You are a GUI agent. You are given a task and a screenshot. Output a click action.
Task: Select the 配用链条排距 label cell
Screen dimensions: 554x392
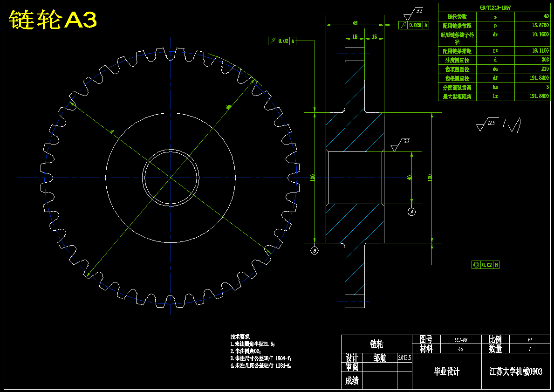(x=457, y=51)
